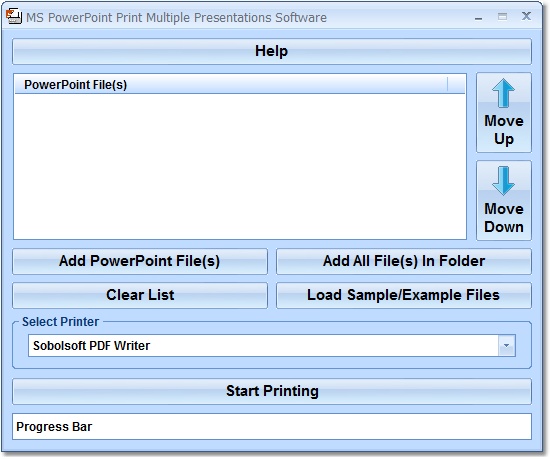550x459 pixels.
Task: Load Sample/Example Files
Action: tap(404, 295)
